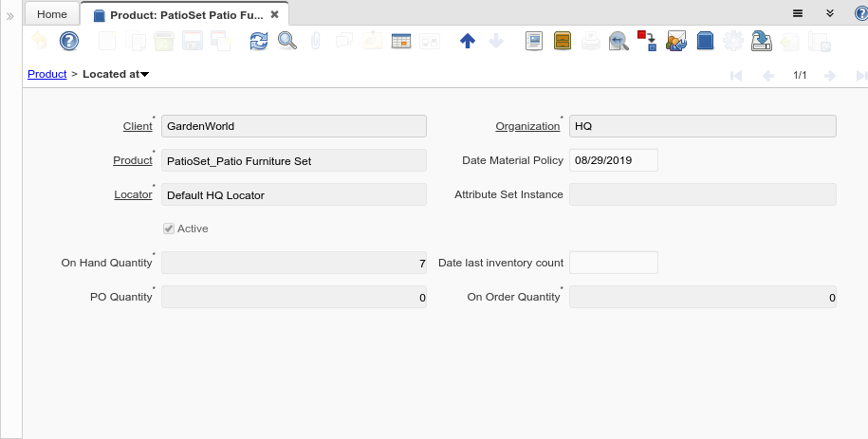This screenshot has width=868, height=439.
Task: Switch to the Home tab
Action: (x=52, y=14)
